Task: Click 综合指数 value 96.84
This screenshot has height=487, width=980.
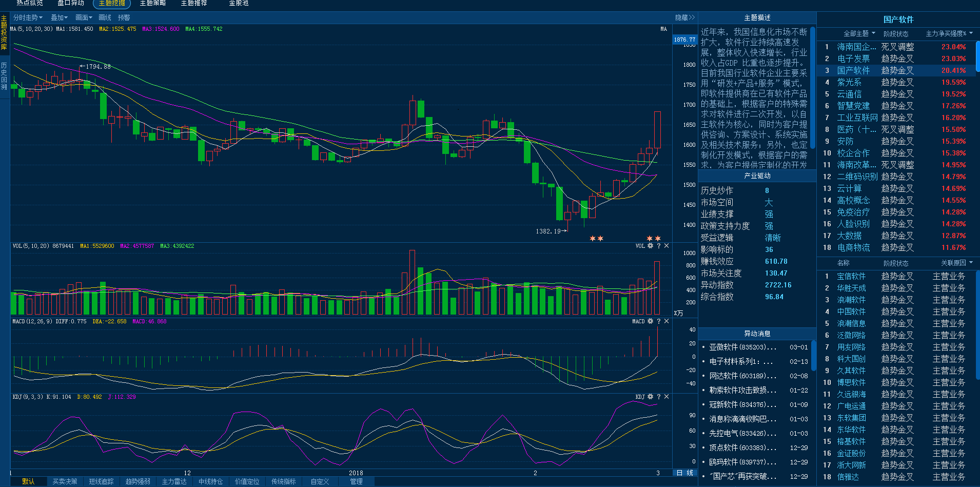Action: (x=774, y=297)
